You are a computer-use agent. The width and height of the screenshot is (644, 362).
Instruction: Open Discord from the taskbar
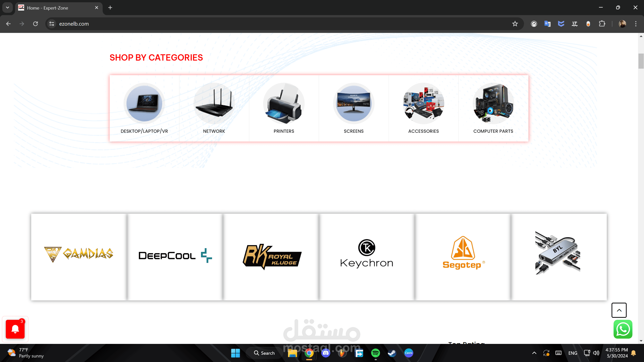pos(326,353)
